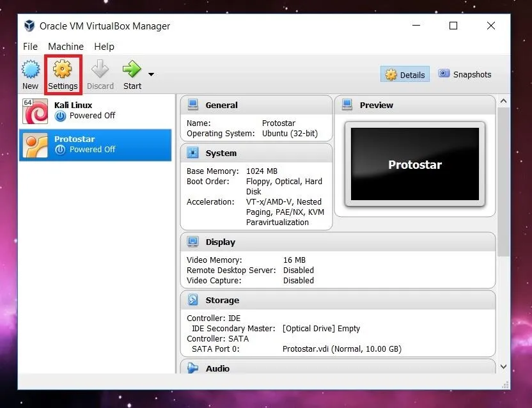Click the Protostar preview thumbnail

click(414, 164)
